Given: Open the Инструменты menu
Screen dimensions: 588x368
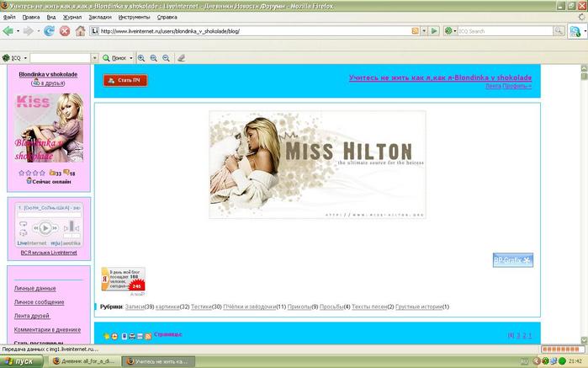Looking at the screenshot, I should pyautogui.click(x=134, y=18).
